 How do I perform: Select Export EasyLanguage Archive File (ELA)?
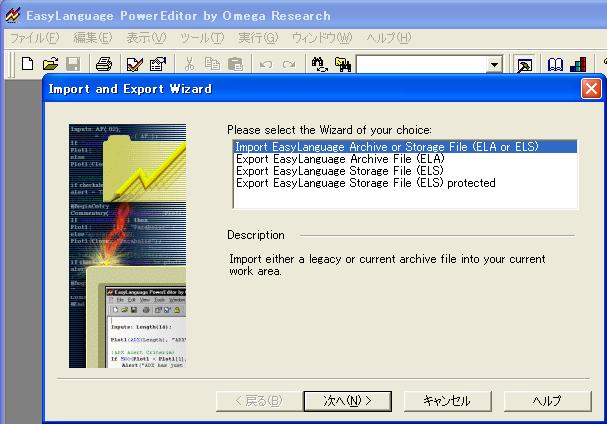point(405,159)
